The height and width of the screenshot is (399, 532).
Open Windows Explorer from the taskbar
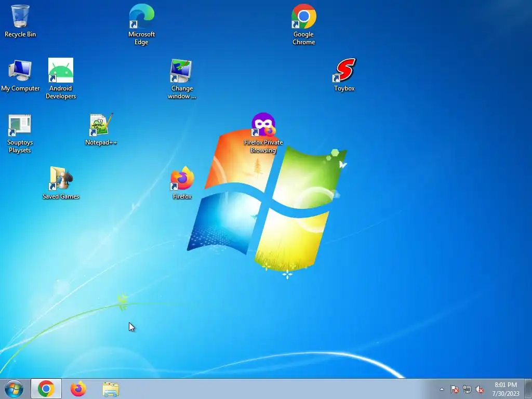tap(111, 389)
